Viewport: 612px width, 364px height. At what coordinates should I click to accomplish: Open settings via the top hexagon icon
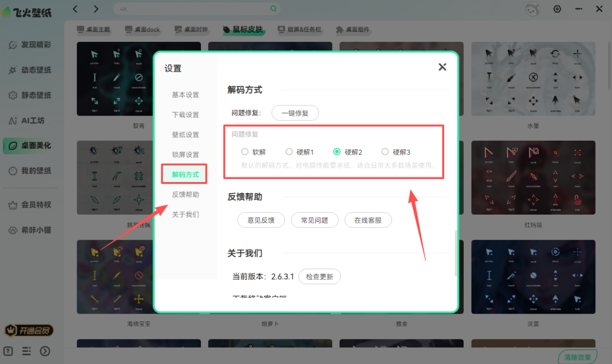pos(557,9)
